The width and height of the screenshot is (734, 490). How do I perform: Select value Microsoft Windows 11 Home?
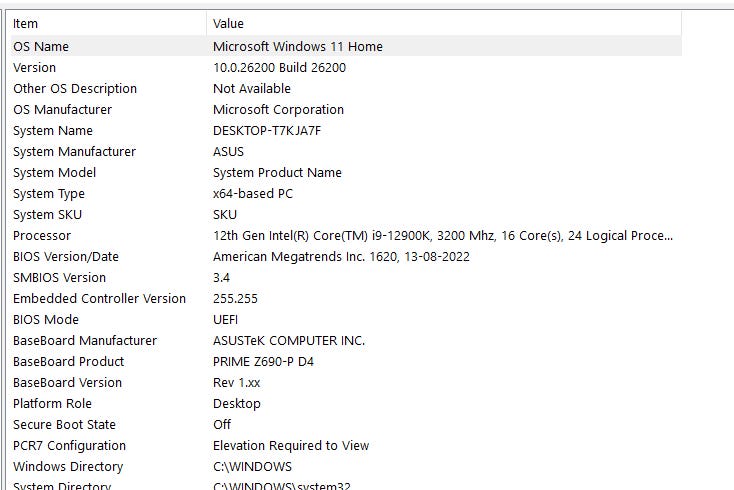point(298,46)
